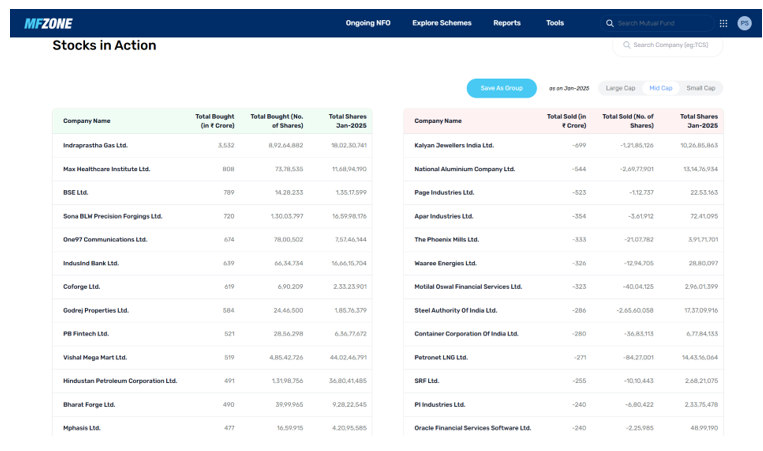The height and width of the screenshot is (451, 763).
Task: Sort by Total Sold (in ₹ Crore) header
Action: pos(566,121)
